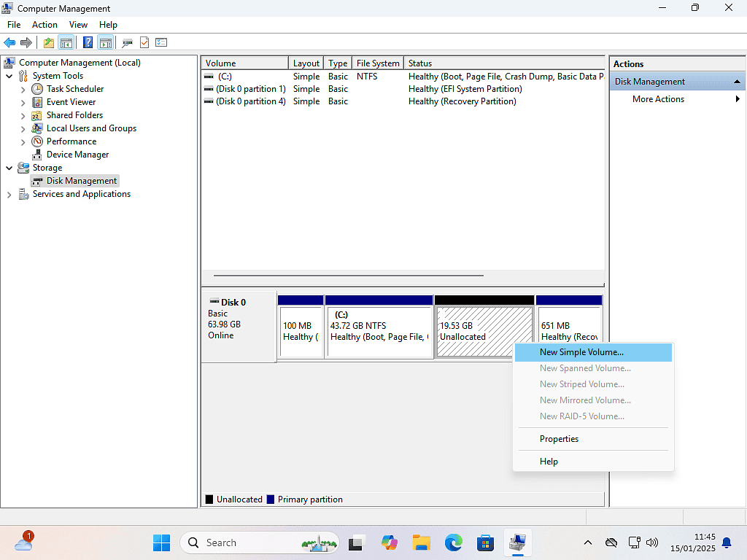
Task: Click the Back arrow in the toolbar
Action: [9, 42]
